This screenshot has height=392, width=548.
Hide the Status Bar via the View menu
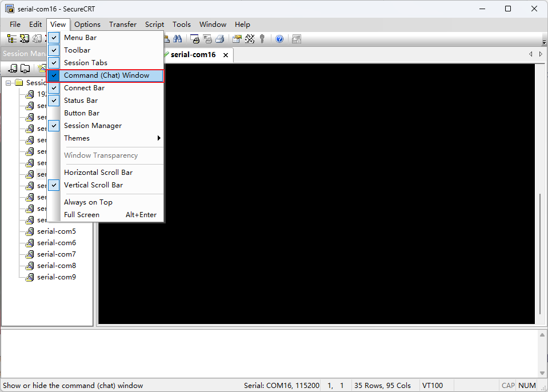coord(106,101)
